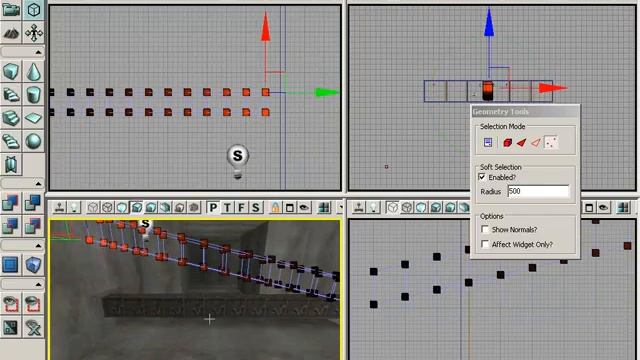Set perspective viewport to Shader Complexity

pyautogui.click(x=193, y=207)
